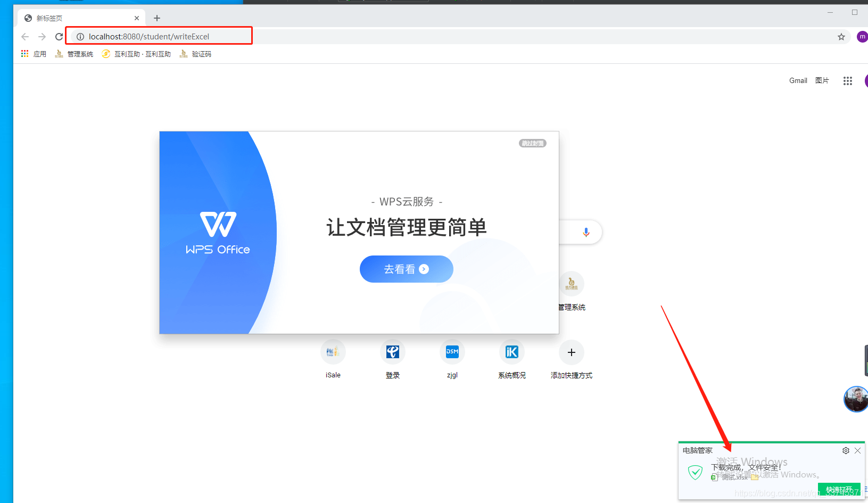Click the browser back arrow
868x503 pixels.
tap(25, 37)
